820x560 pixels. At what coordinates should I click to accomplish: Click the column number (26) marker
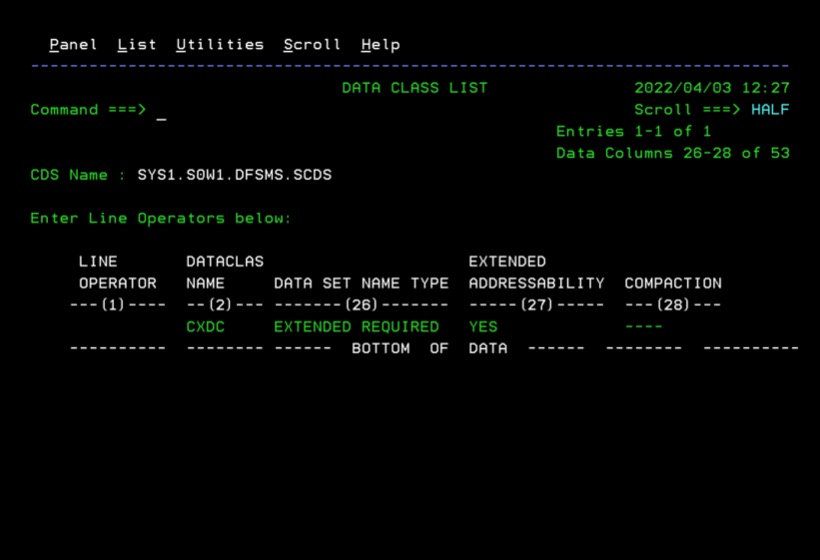[x=361, y=305]
